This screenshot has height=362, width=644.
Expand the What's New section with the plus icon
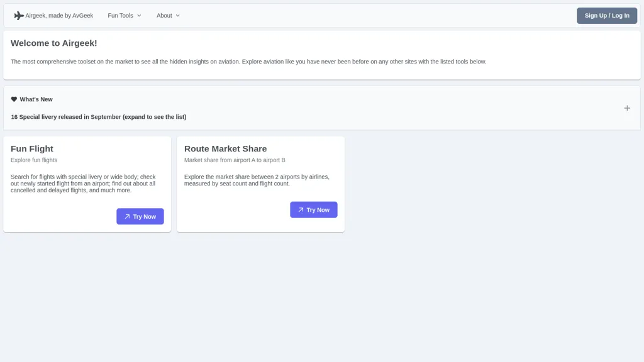[x=626, y=108]
